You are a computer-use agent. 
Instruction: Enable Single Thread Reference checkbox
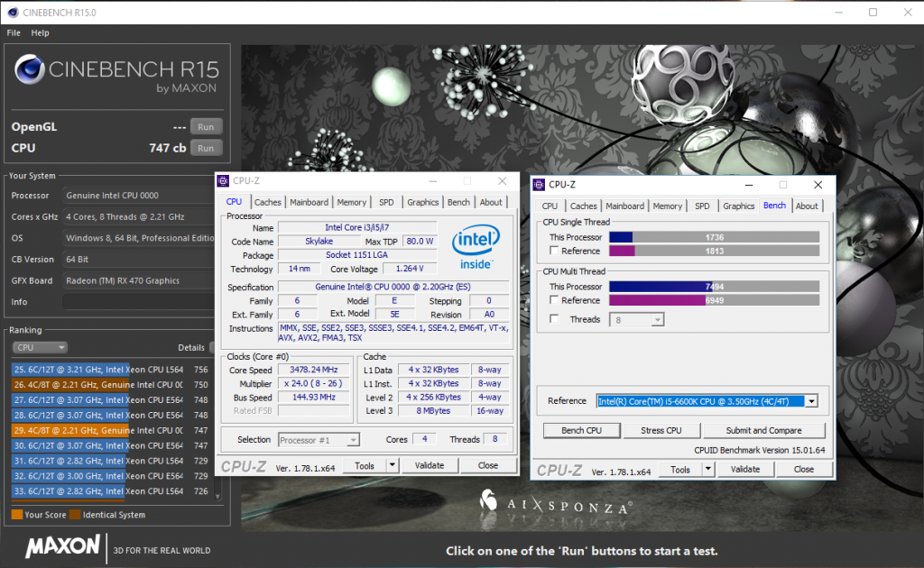pyautogui.click(x=554, y=251)
